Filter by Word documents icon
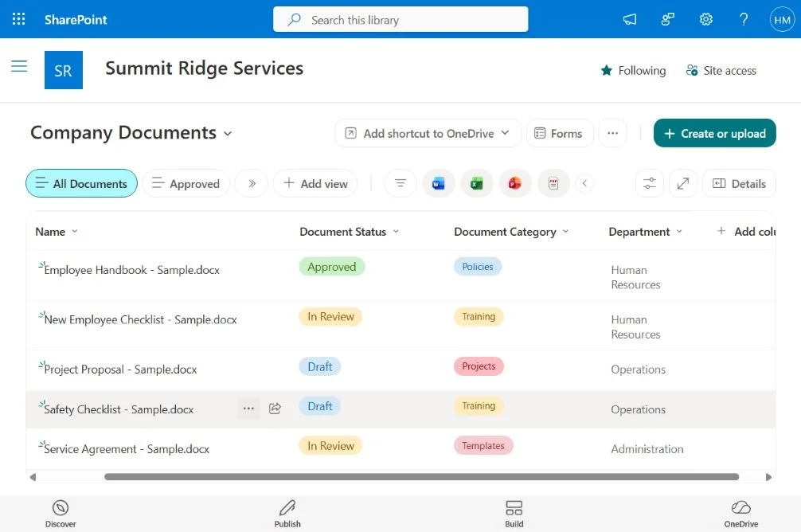The width and height of the screenshot is (801, 532). pyautogui.click(x=438, y=183)
